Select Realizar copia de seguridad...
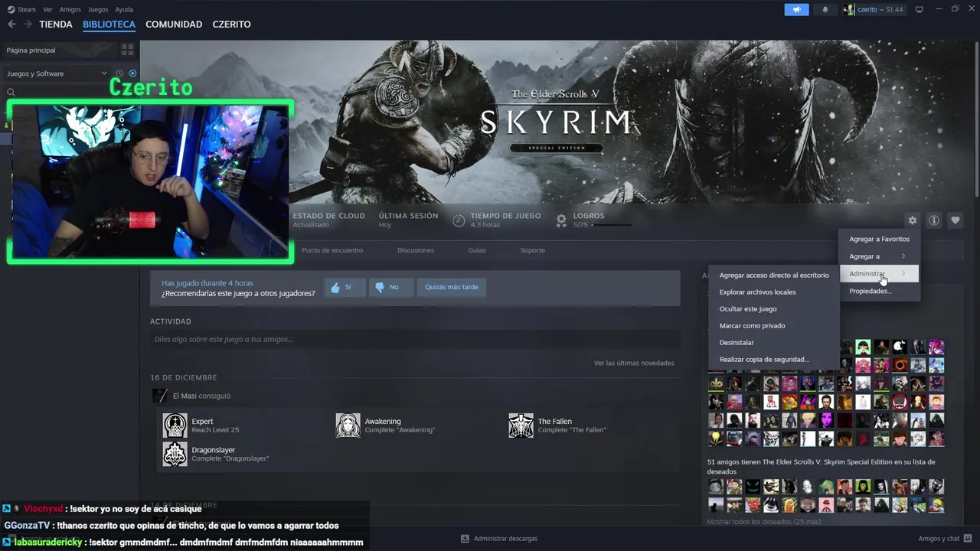 774,359
